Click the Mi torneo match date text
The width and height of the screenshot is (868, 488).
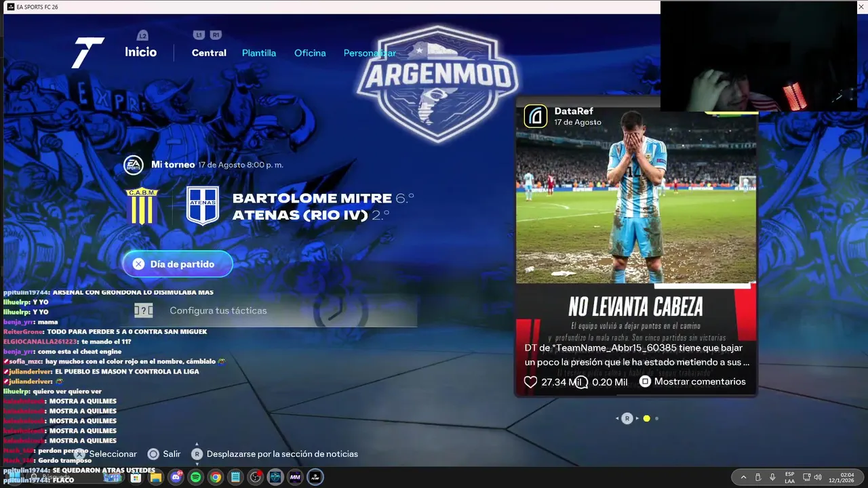(x=240, y=165)
